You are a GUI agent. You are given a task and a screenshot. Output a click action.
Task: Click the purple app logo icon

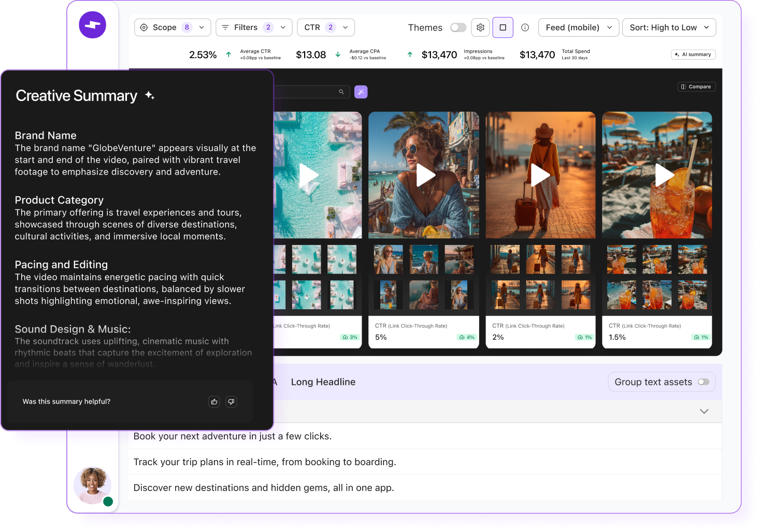[92, 25]
